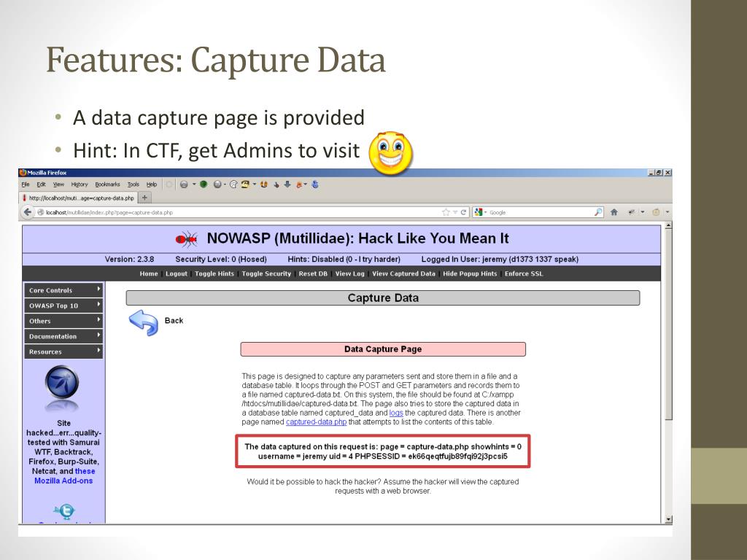
Task: Click the Greasemonkey face icon in nav bar
Action: click(x=656, y=212)
